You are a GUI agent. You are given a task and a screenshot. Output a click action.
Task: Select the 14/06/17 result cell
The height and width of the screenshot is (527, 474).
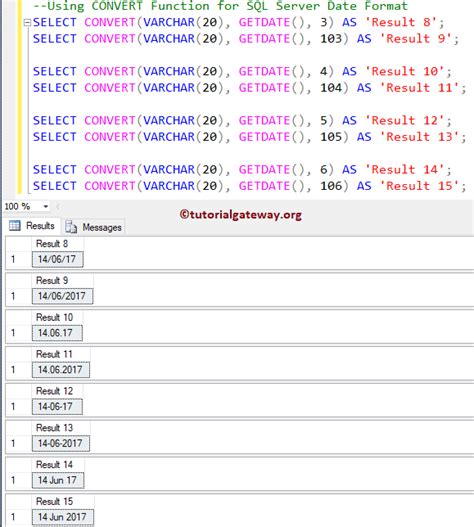click(57, 259)
